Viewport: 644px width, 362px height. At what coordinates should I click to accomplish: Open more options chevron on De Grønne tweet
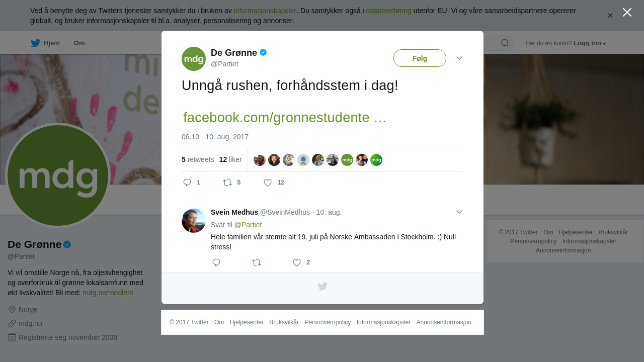459,58
